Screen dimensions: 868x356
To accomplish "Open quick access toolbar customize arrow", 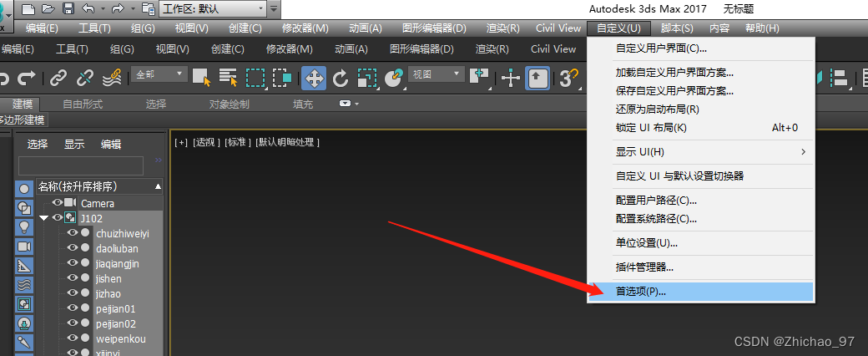I will tap(274, 8).
